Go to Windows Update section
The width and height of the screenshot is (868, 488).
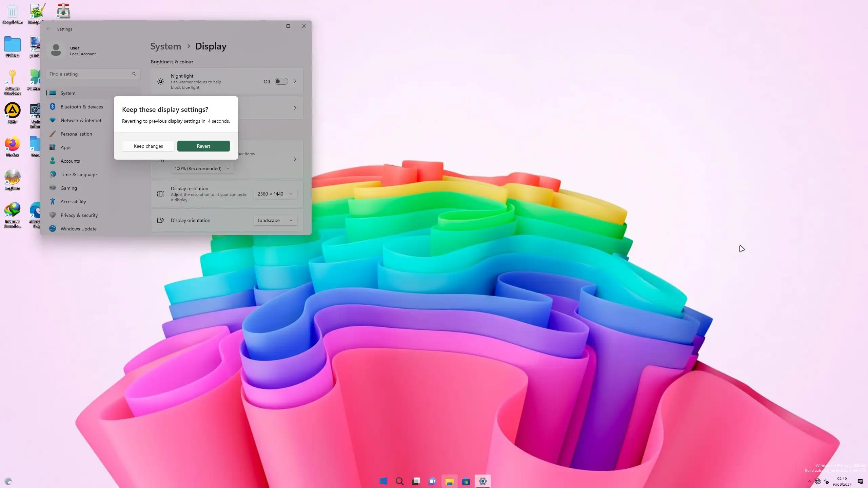pos(78,229)
